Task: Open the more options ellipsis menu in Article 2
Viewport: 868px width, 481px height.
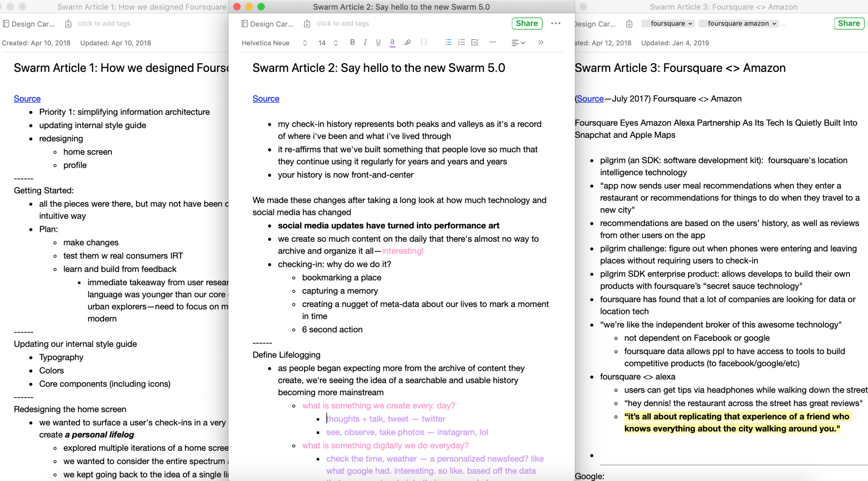Action: pos(556,23)
